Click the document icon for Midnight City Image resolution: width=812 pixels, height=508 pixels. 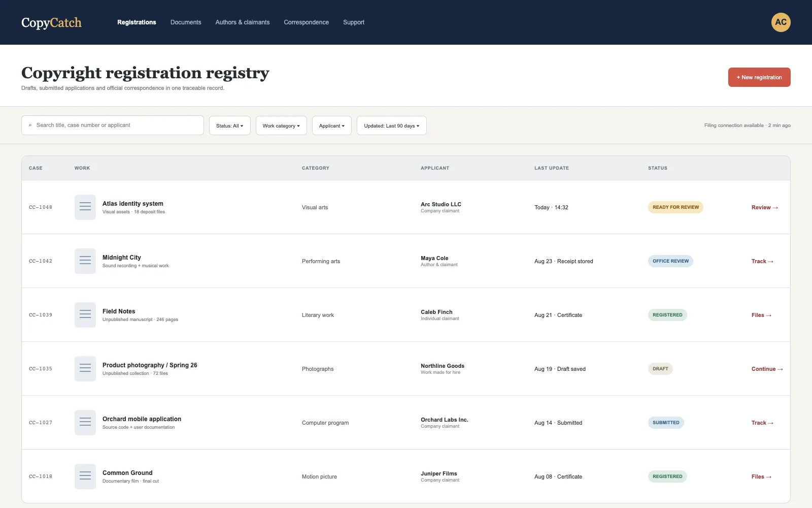(85, 261)
